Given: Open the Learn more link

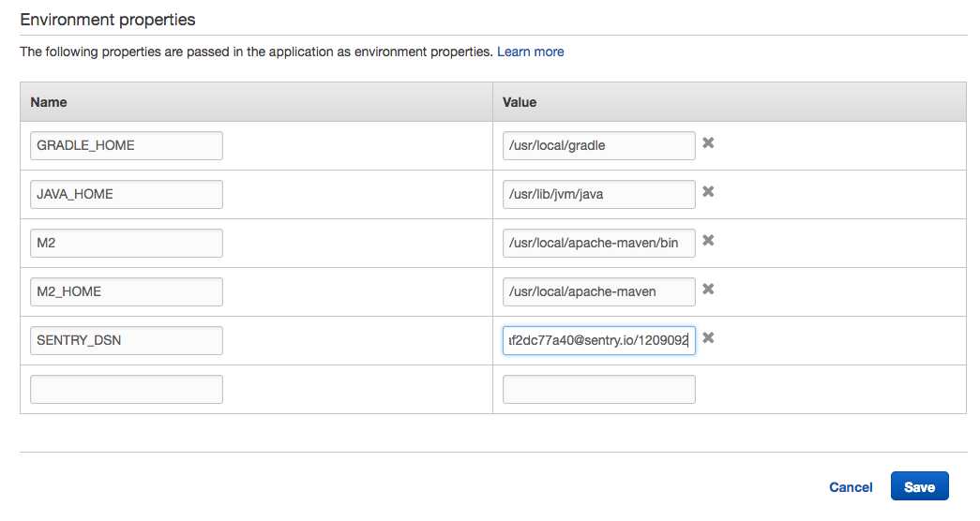Looking at the screenshot, I should pyautogui.click(x=531, y=52).
